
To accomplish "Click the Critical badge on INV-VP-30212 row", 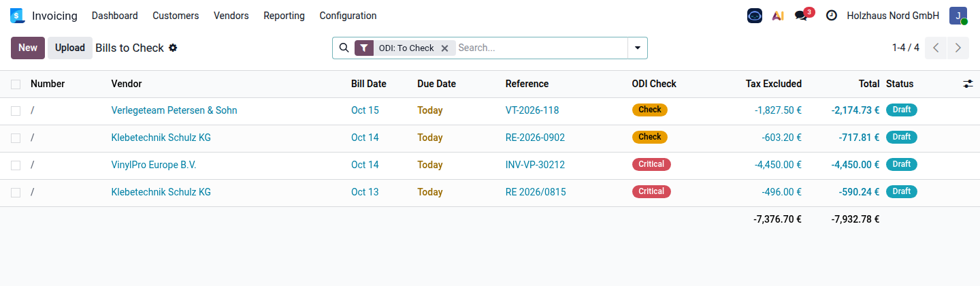I will pyautogui.click(x=651, y=164).
